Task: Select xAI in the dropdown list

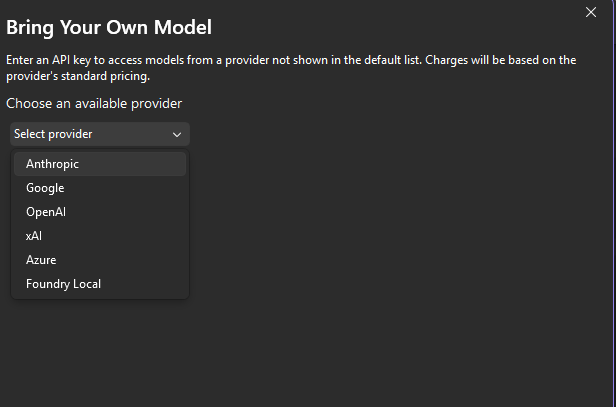Action: [x=100, y=236]
